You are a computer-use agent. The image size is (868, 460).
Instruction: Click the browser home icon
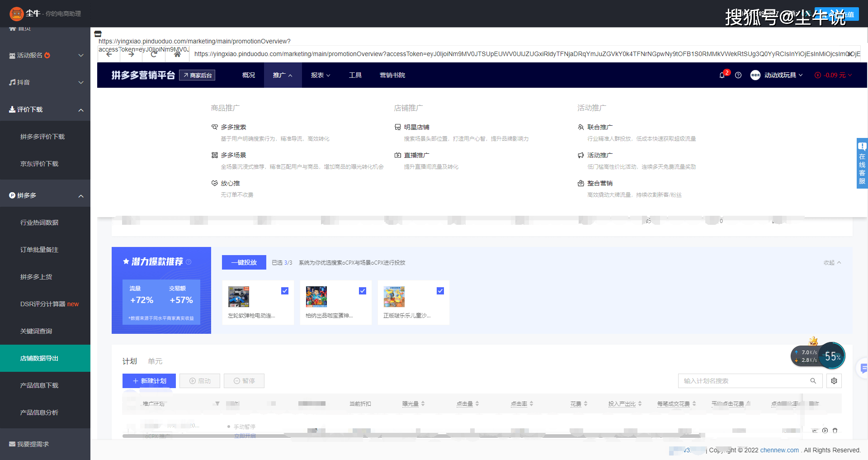(x=177, y=54)
